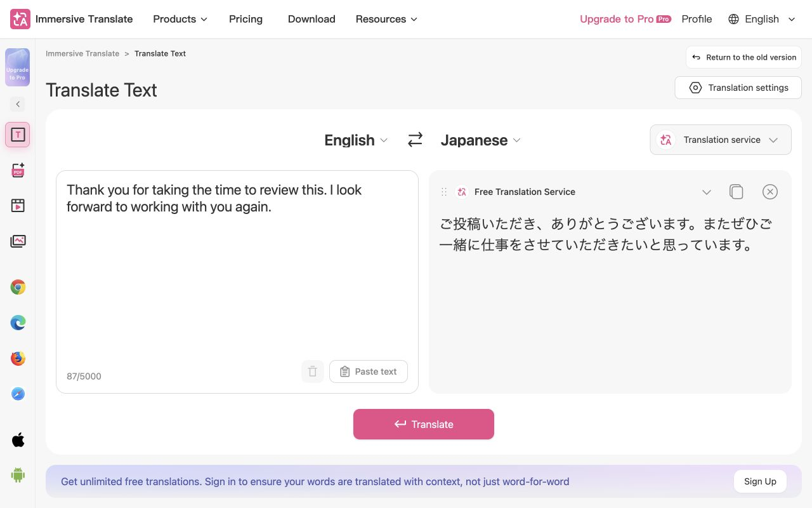Click the Edge browser icon in sidebar
This screenshot has height=508, width=812.
(18, 323)
